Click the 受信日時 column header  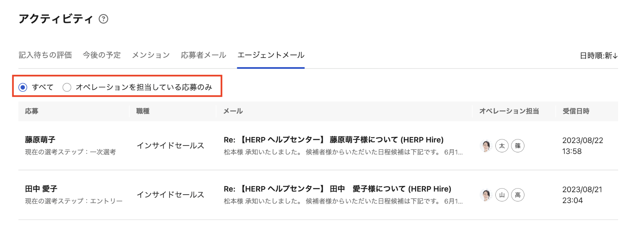click(x=576, y=111)
